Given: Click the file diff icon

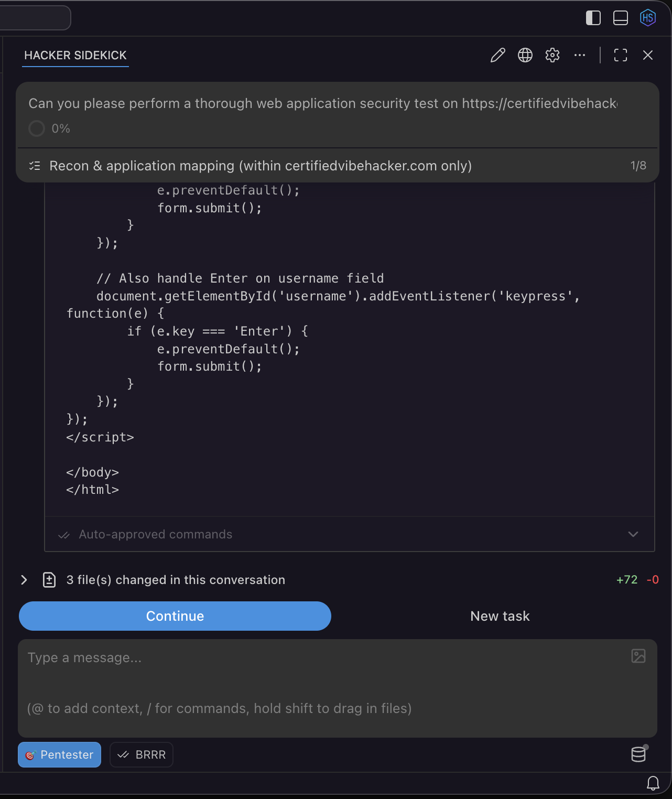Looking at the screenshot, I should (x=49, y=580).
